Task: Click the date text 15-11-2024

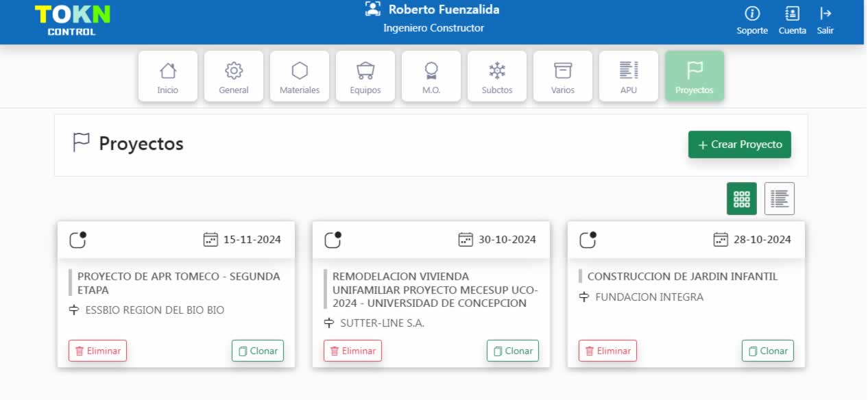Action: pyautogui.click(x=252, y=240)
